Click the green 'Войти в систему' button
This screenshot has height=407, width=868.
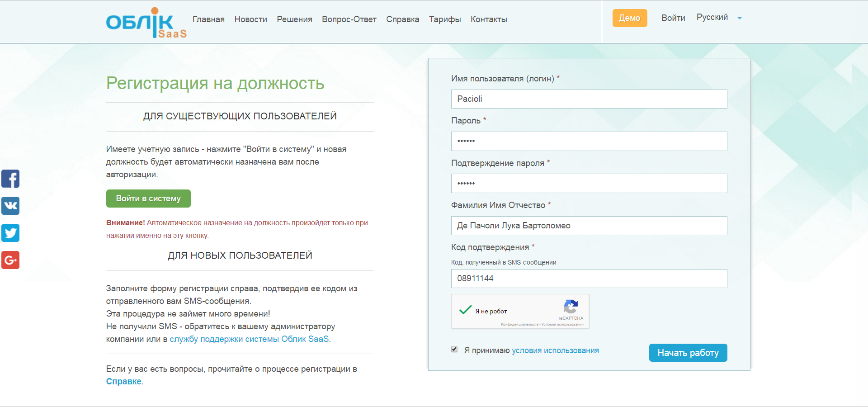pyautogui.click(x=148, y=199)
